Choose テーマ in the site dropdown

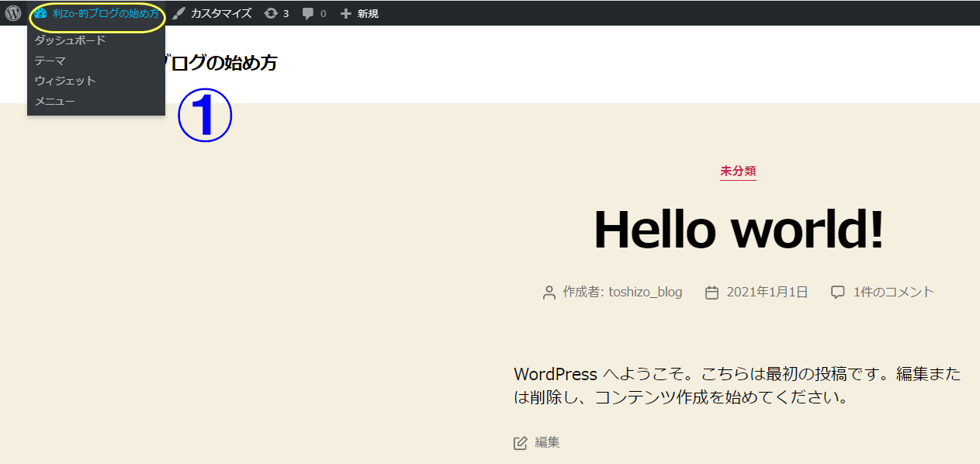click(50, 61)
